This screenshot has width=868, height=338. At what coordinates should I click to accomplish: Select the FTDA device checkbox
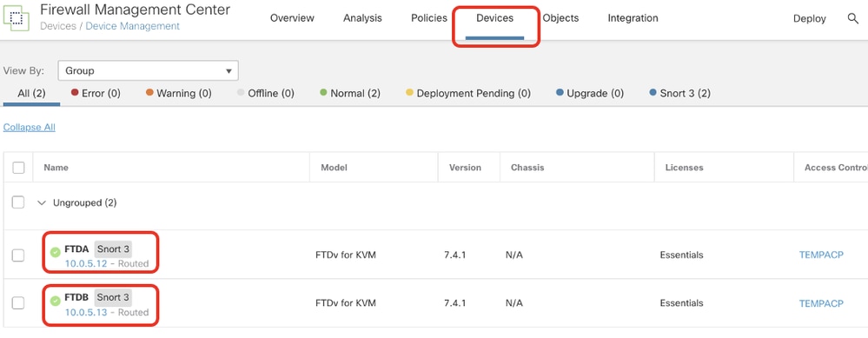[x=18, y=255]
